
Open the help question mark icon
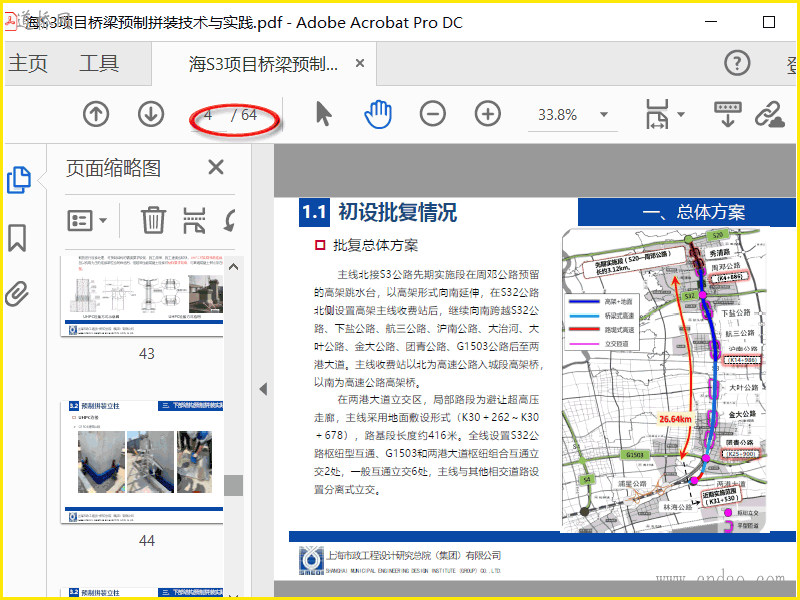(x=737, y=63)
